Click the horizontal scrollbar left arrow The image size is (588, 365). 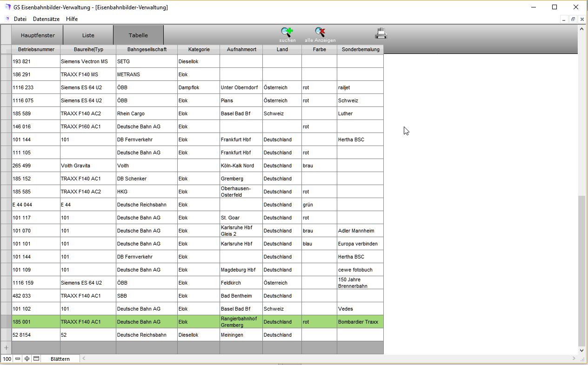[x=84, y=359]
